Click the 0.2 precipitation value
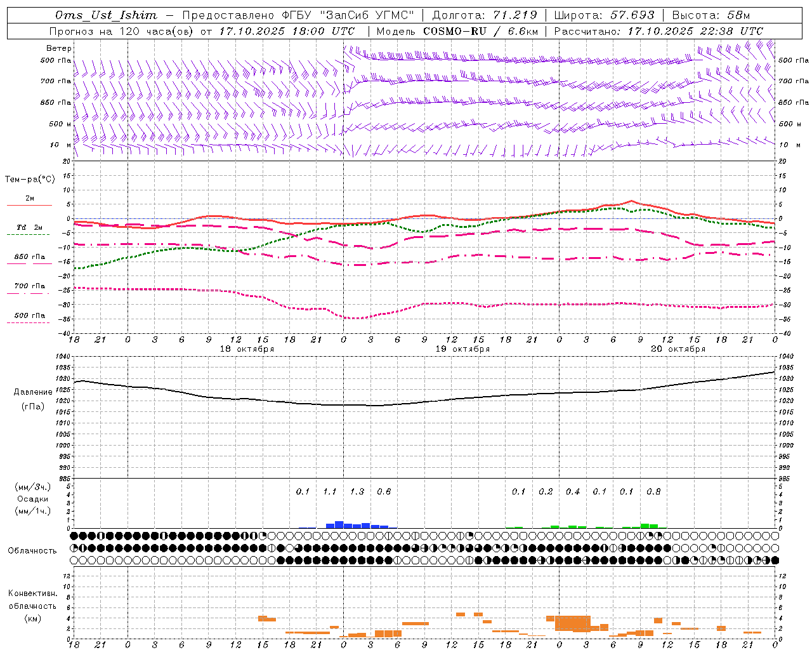Image resolution: width=812 pixels, height=650 pixels. click(x=546, y=492)
